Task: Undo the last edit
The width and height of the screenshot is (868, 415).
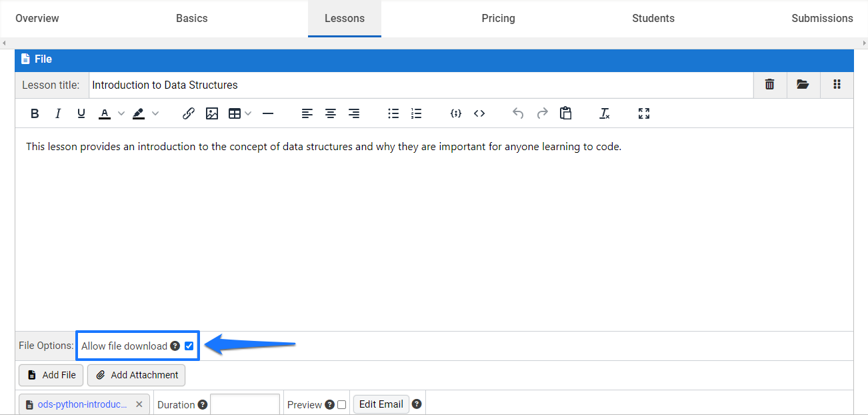Action: [x=518, y=113]
